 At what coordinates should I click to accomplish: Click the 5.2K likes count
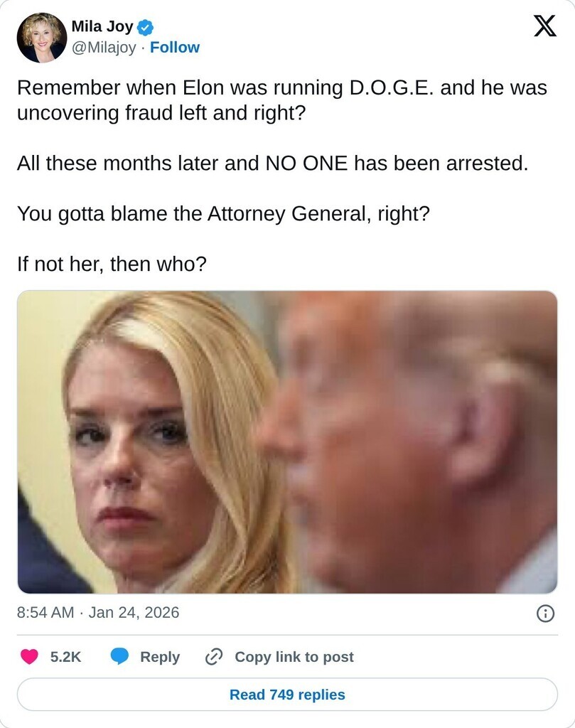[x=65, y=657]
